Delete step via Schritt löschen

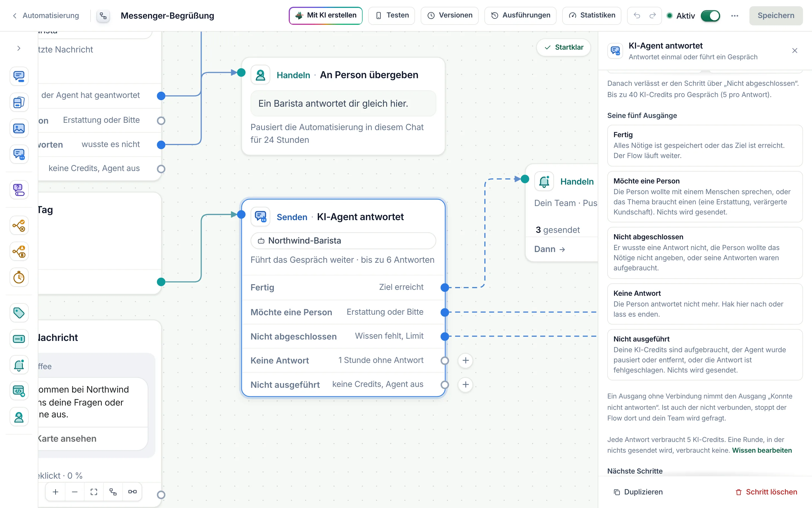[766, 492]
